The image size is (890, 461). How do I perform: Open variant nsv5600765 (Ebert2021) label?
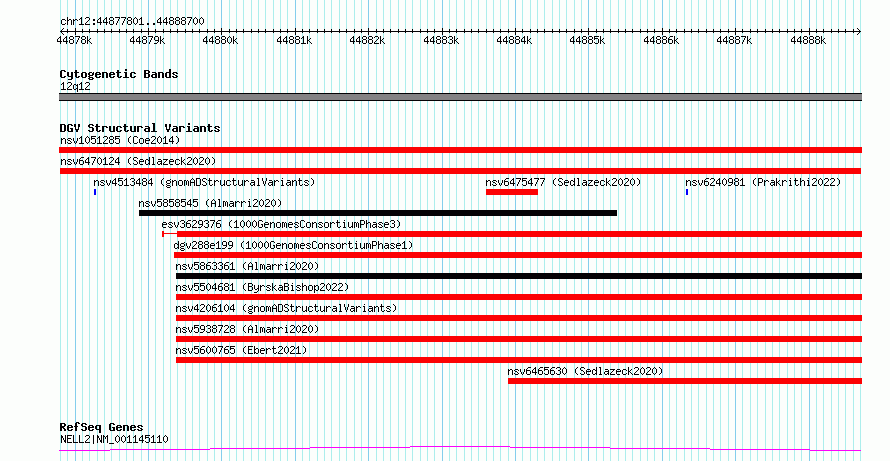(241, 350)
